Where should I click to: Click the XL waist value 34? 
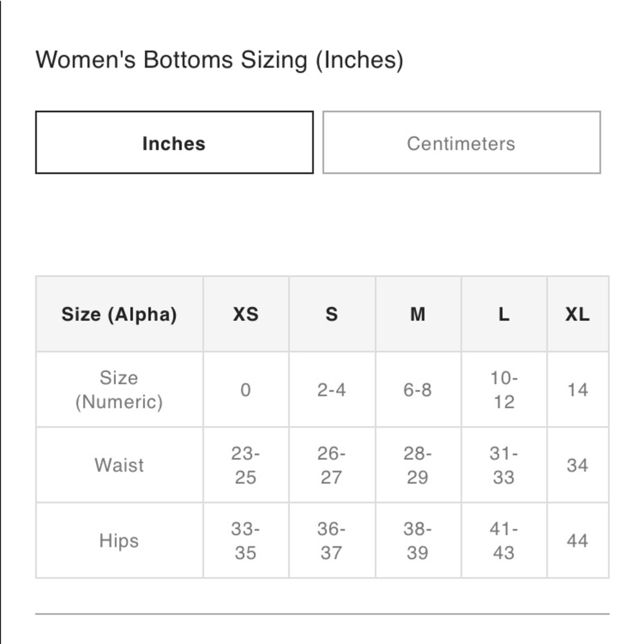[578, 465]
